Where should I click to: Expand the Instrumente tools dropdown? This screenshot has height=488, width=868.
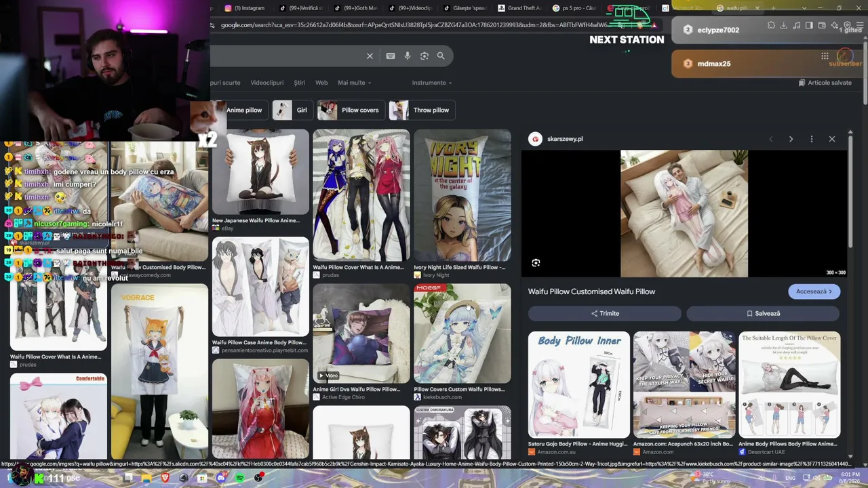pos(432,83)
